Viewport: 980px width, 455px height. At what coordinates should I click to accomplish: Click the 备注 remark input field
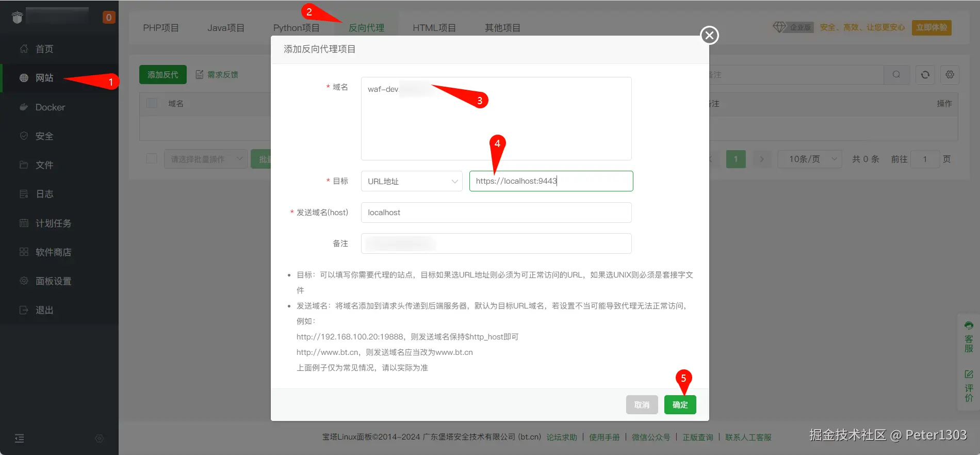(x=496, y=243)
